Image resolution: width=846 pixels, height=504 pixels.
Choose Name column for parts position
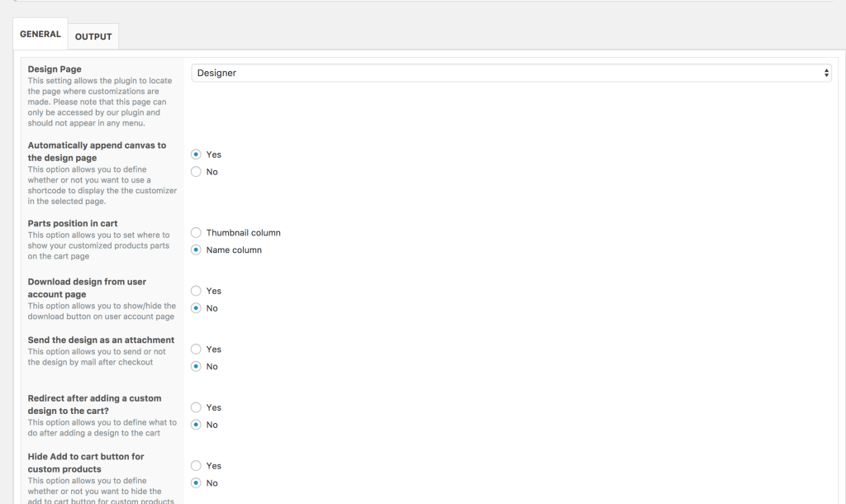click(196, 250)
